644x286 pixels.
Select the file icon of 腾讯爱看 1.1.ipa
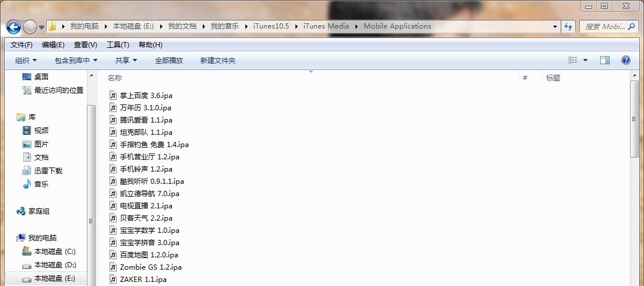point(113,120)
